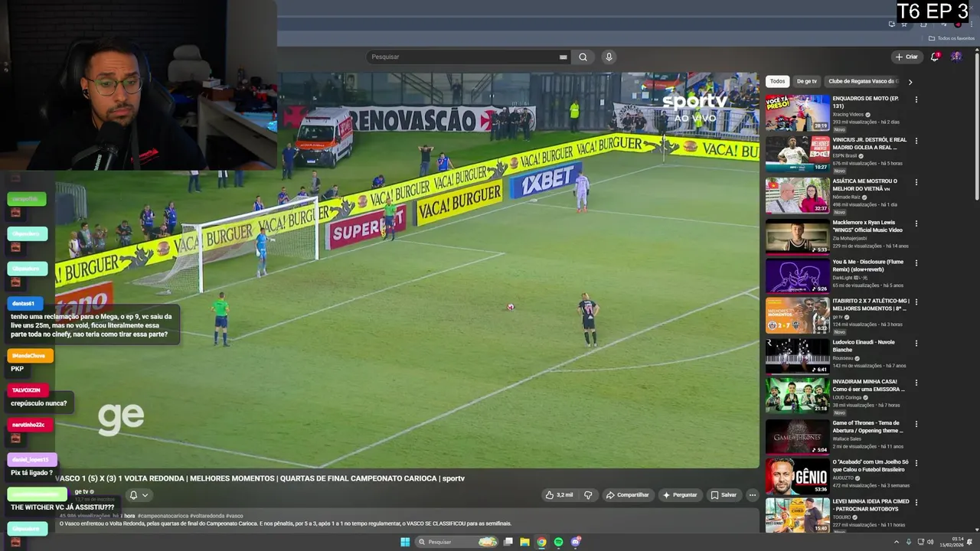Screen dimensions: 980x551
Task: Open ASIÁTICA ME MOSTROU O MELHOR video
Action: tap(798, 195)
